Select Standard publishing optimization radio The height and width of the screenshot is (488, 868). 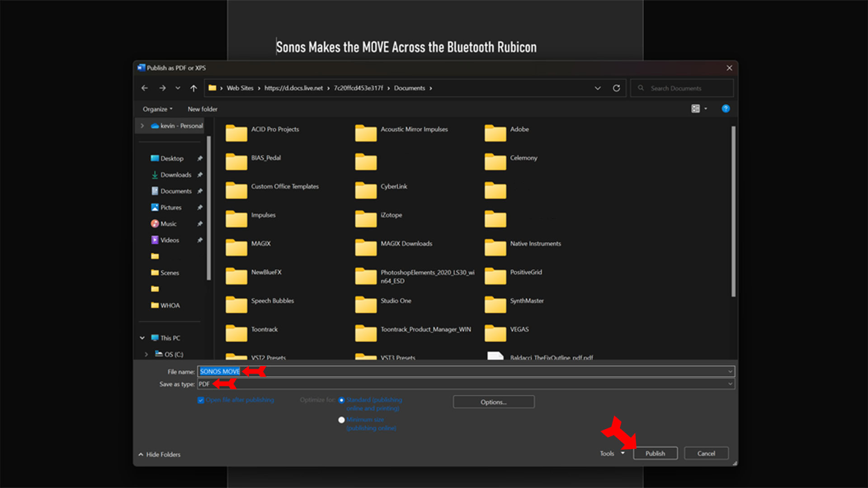[x=341, y=400]
